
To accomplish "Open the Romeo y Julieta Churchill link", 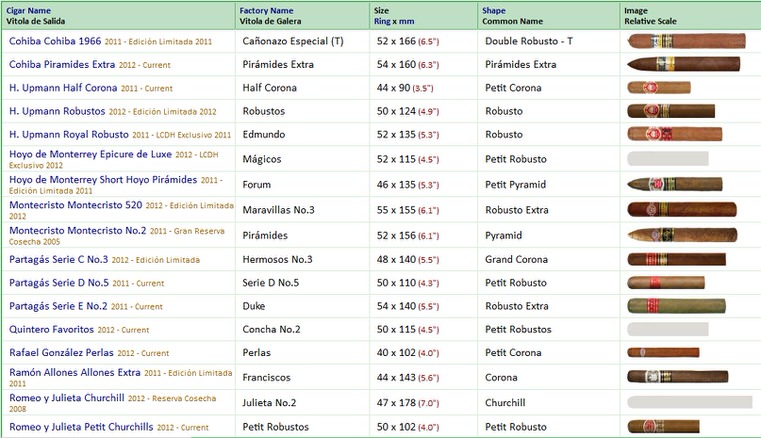I will (66, 398).
